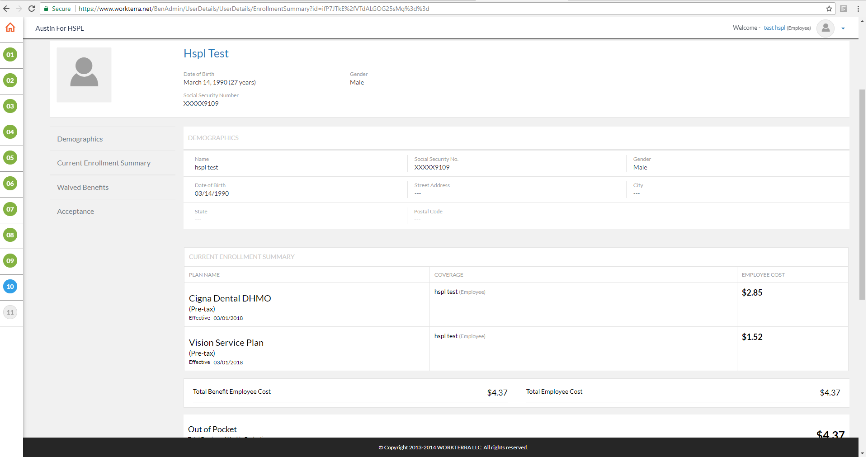Screen dimensions: 868x457
Task: Click the page vertical scrollbar thumb
Action: pos(862,194)
